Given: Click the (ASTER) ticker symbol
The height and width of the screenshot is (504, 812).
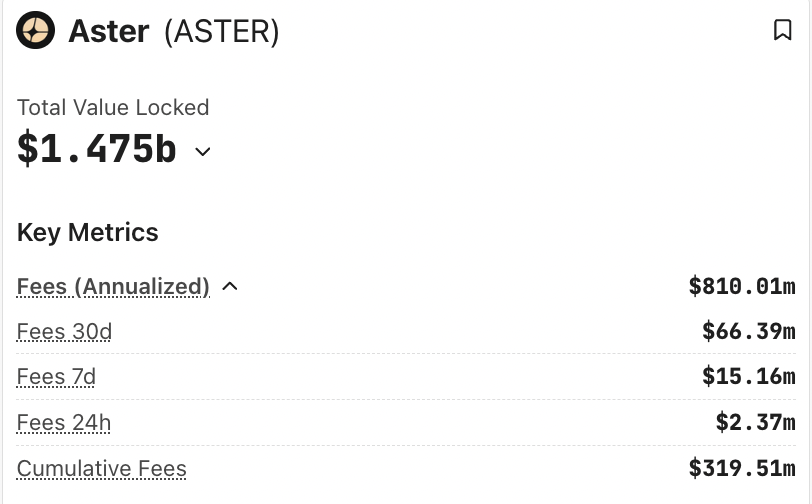Looking at the screenshot, I should tap(221, 31).
